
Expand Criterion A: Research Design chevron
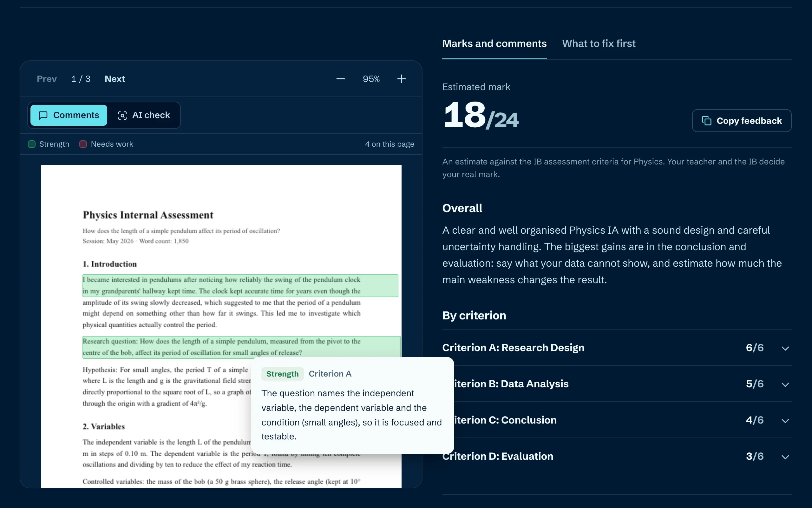point(785,348)
